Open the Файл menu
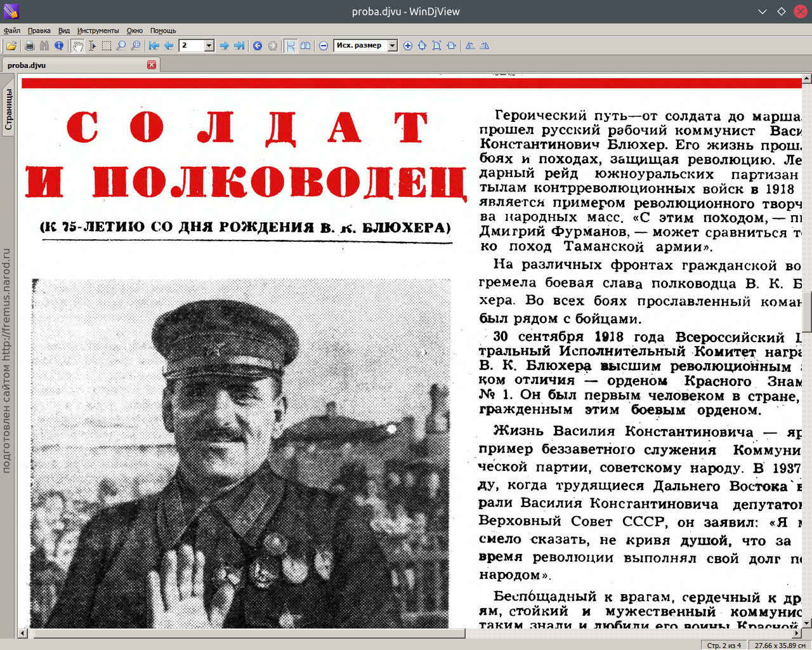812x650 pixels. point(12,30)
